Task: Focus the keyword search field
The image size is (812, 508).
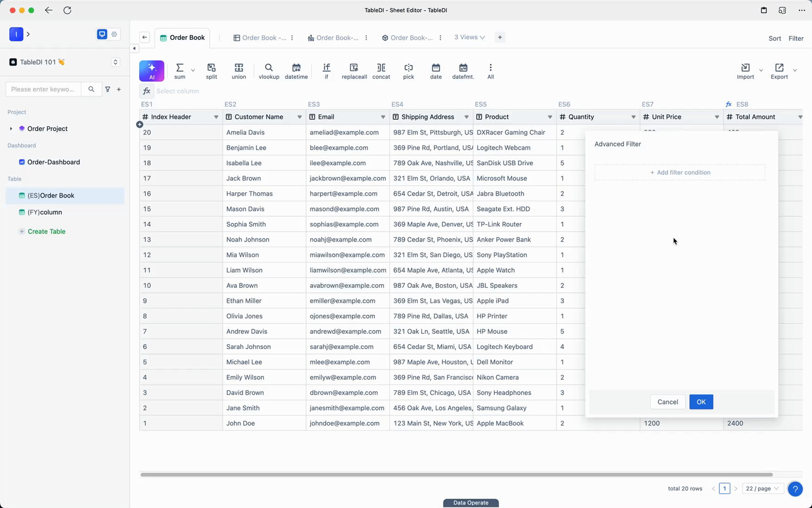Action: 43,89
